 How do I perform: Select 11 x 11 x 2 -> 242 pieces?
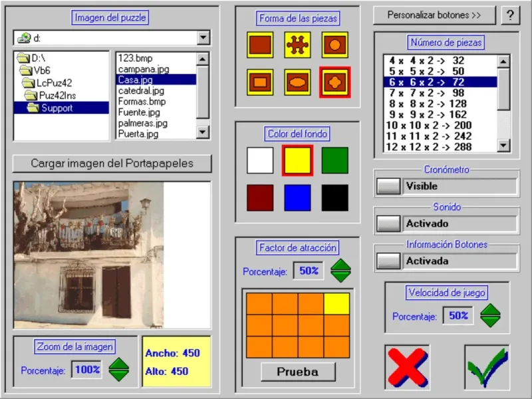[440, 136]
